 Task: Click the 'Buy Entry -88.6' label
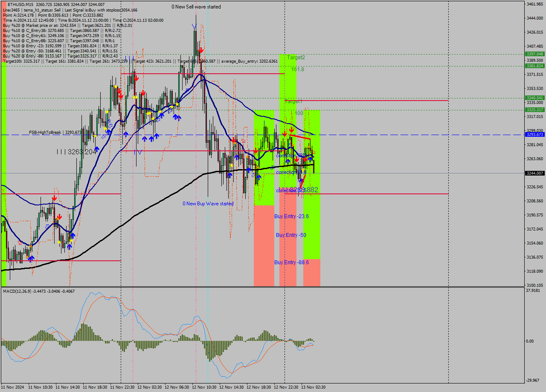292,262
